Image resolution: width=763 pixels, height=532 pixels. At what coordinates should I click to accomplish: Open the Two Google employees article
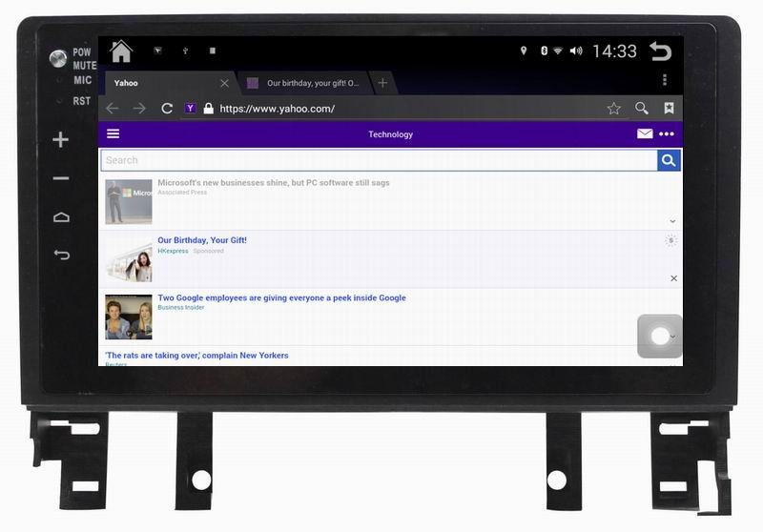(281, 297)
